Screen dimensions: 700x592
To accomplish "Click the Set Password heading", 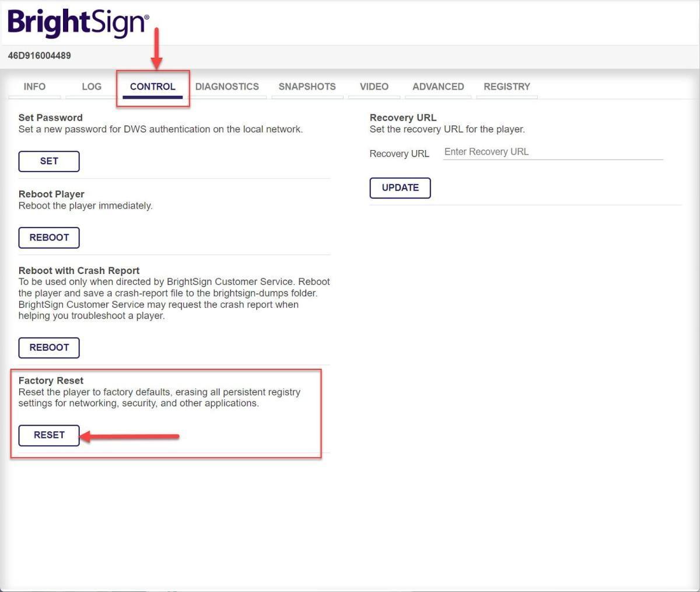I will click(x=51, y=117).
